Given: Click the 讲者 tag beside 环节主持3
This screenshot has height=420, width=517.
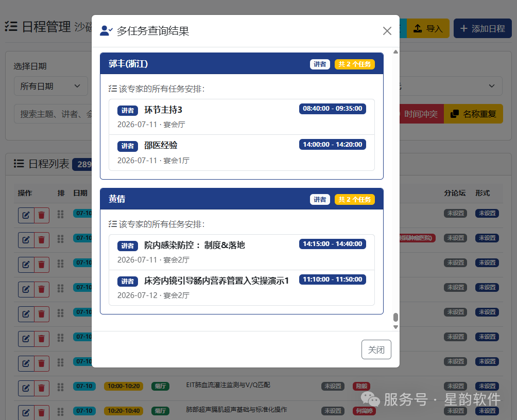Looking at the screenshot, I should point(128,111).
